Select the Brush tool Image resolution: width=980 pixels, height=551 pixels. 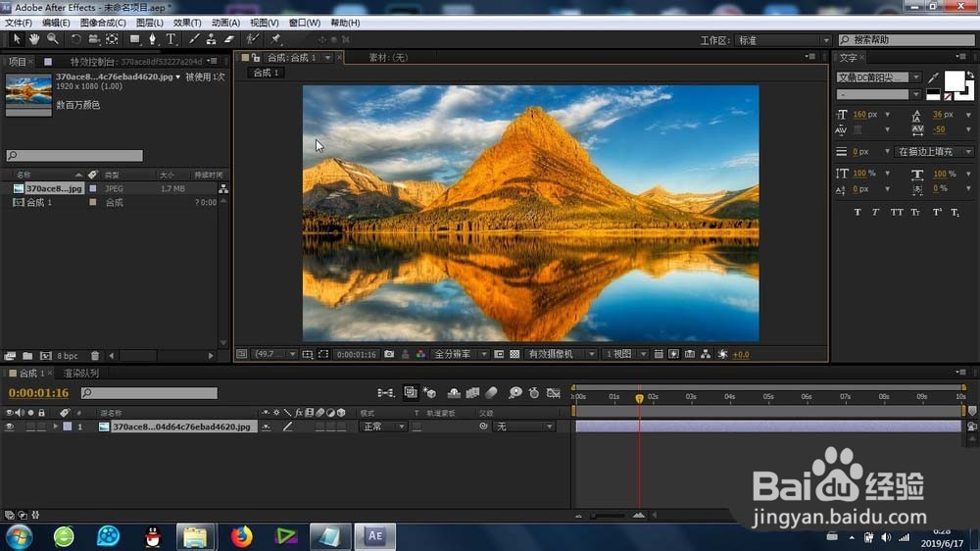(194, 39)
